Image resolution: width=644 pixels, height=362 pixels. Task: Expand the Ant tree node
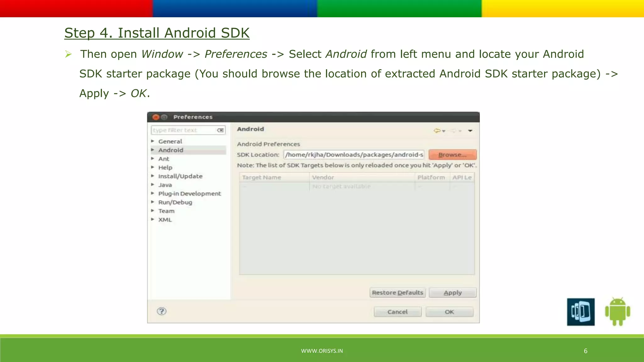click(153, 159)
